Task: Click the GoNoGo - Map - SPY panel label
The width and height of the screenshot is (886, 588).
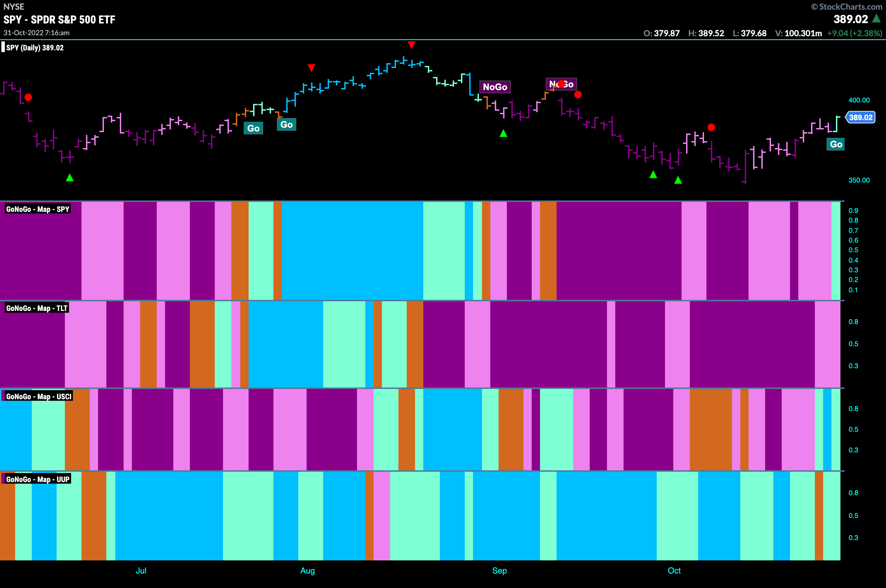Action: [38, 209]
